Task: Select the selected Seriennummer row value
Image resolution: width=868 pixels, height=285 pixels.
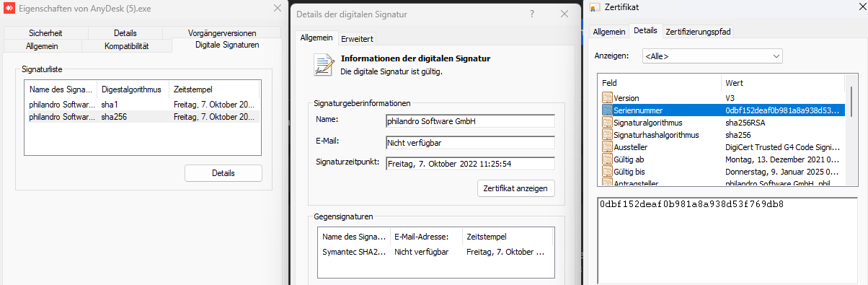Action: (783, 110)
